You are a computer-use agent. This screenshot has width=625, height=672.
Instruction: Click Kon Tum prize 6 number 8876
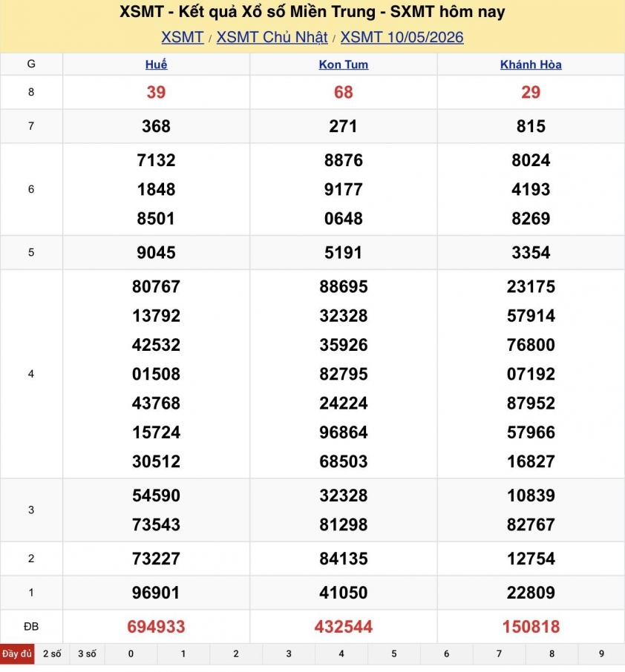click(x=344, y=160)
